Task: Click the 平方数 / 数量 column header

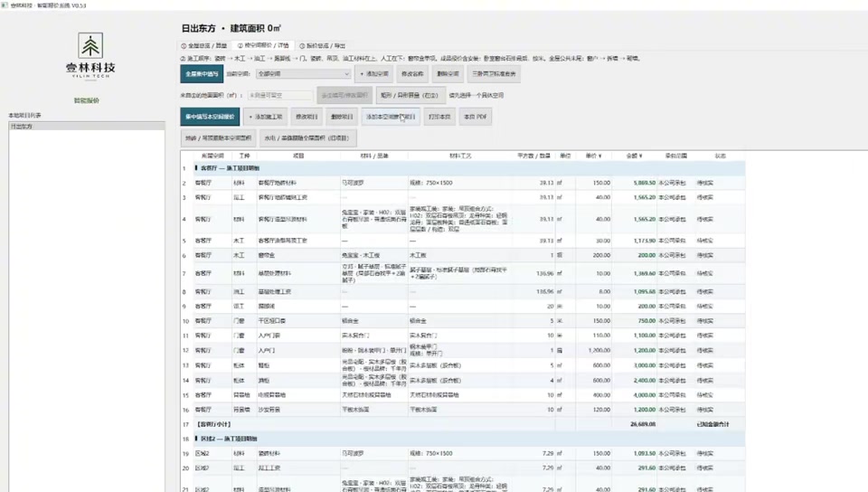Action: click(533, 156)
